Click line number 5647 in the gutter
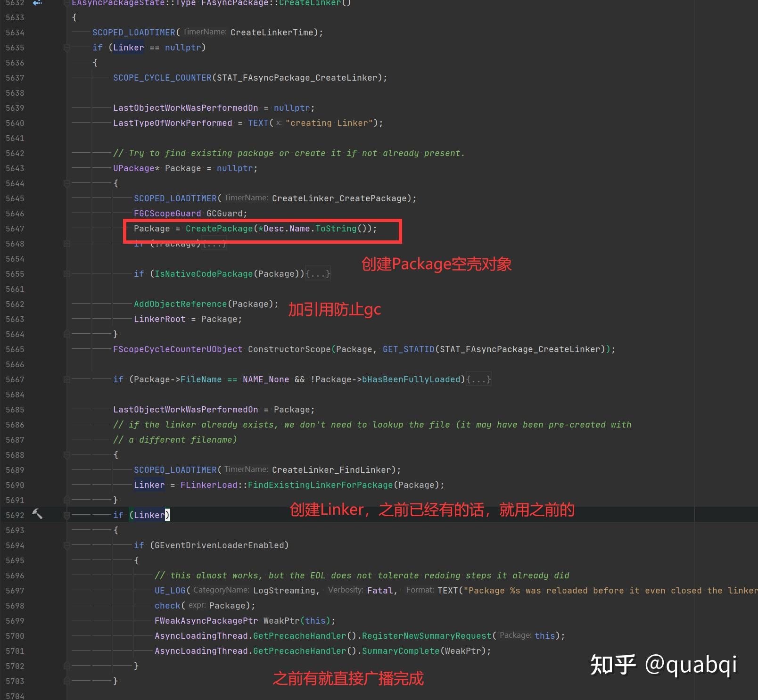Viewport: 758px width, 700px height. click(x=15, y=229)
